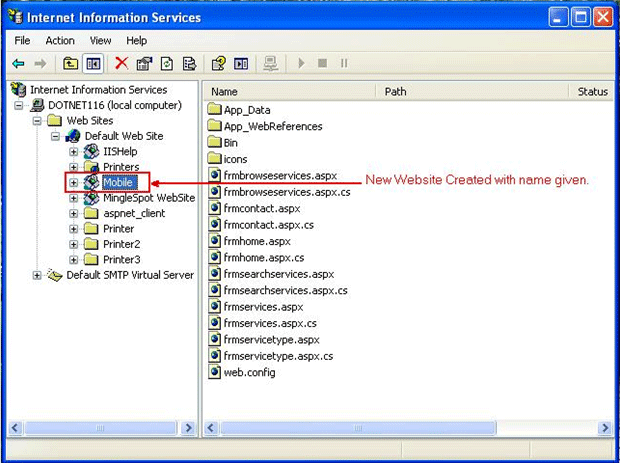The image size is (620, 463).
Task: Click the Internet Information Services root icon
Action: point(18,89)
